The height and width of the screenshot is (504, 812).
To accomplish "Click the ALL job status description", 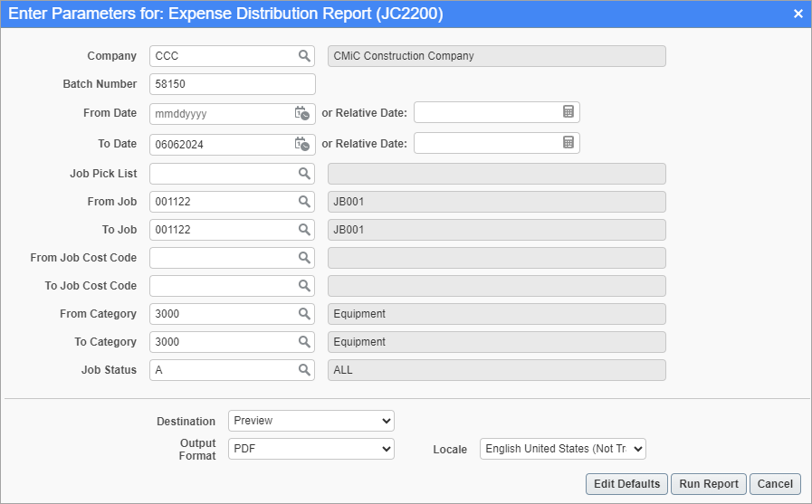I will 497,370.
